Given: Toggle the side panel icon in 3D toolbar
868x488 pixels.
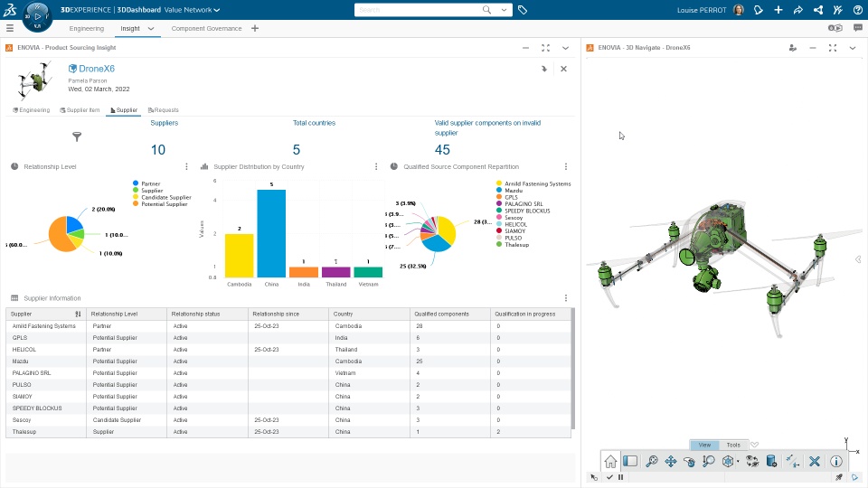Looking at the screenshot, I should [630, 461].
